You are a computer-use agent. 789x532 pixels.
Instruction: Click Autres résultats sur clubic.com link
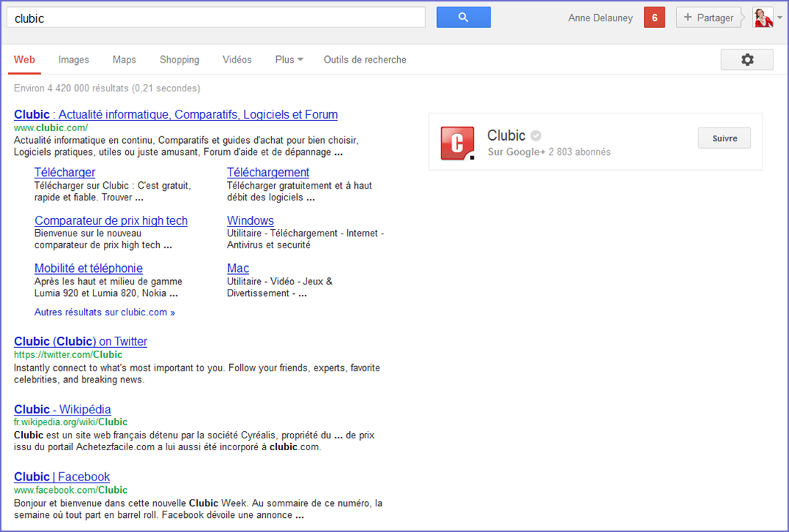[x=105, y=312]
